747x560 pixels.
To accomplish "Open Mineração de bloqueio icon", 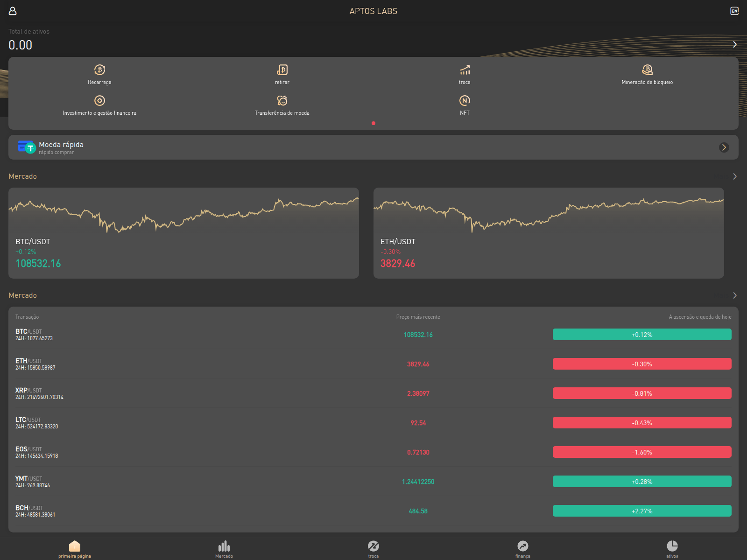I will [x=647, y=70].
